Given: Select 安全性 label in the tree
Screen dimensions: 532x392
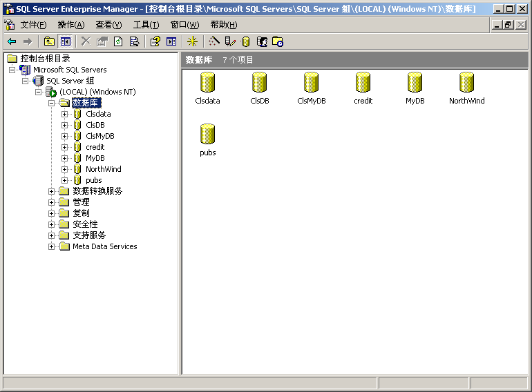Looking at the screenshot, I should click(x=85, y=224).
